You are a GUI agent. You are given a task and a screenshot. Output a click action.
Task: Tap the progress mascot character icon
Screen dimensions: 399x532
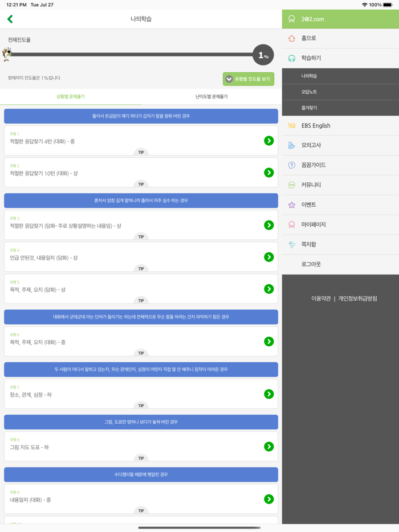[x=6, y=54]
